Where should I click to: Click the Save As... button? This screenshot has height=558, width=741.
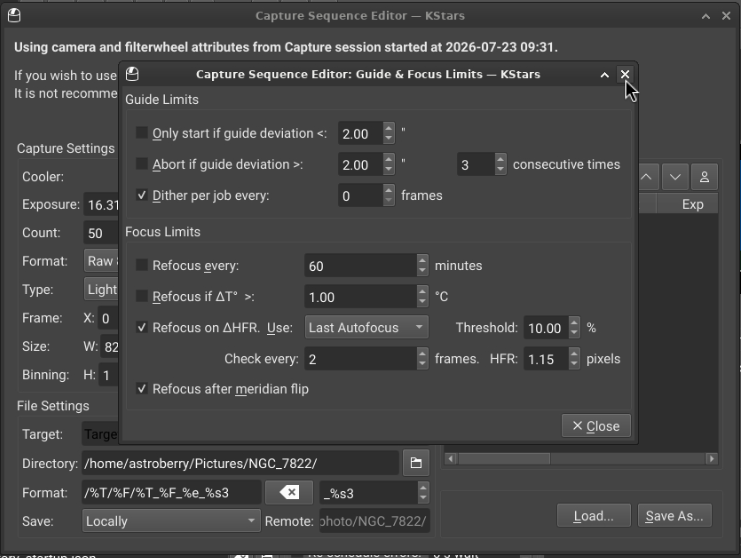coord(674,515)
